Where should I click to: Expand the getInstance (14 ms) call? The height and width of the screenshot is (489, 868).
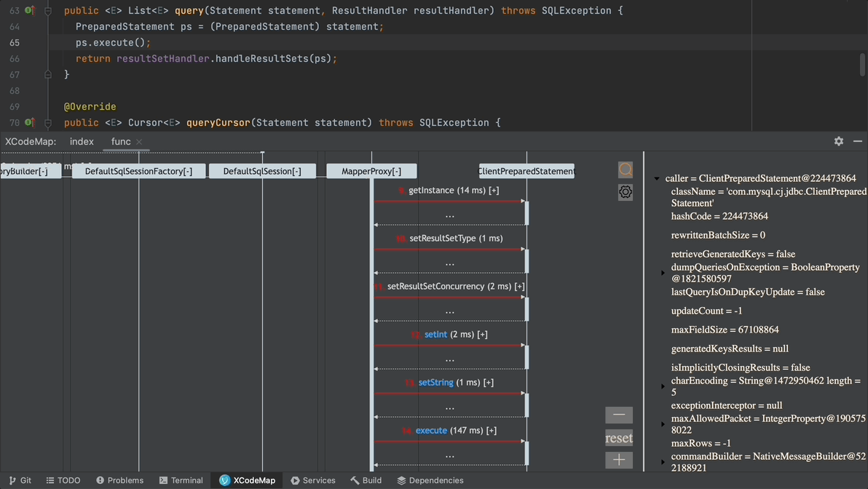tap(493, 191)
